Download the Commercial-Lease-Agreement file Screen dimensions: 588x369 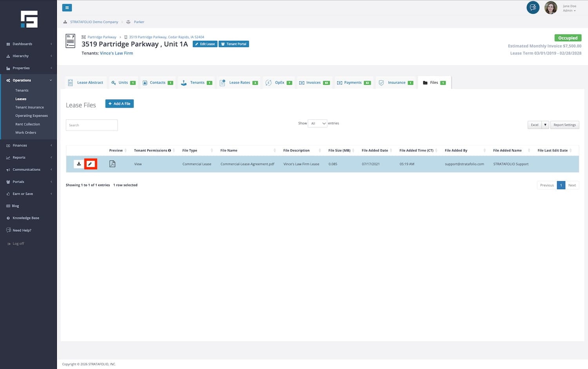[79, 164]
